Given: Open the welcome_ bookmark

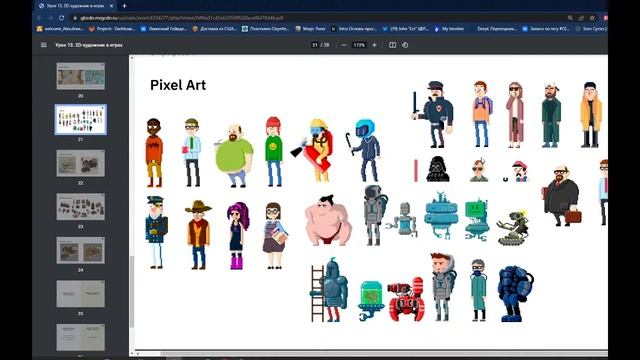Looking at the screenshot, I should [60, 29].
